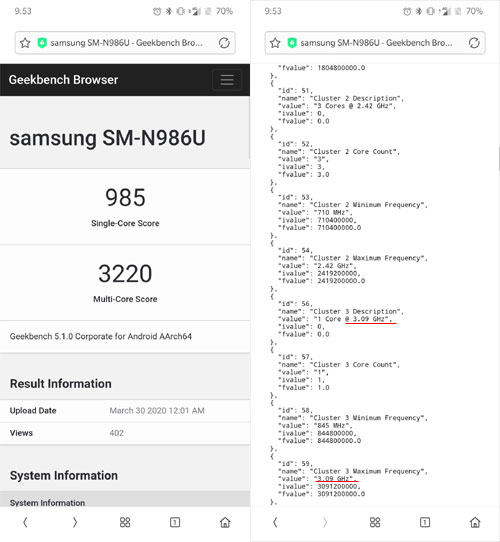Tap the alarm icon in left status bar
The height and width of the screenshot is (542, 500).
point(157,11)
